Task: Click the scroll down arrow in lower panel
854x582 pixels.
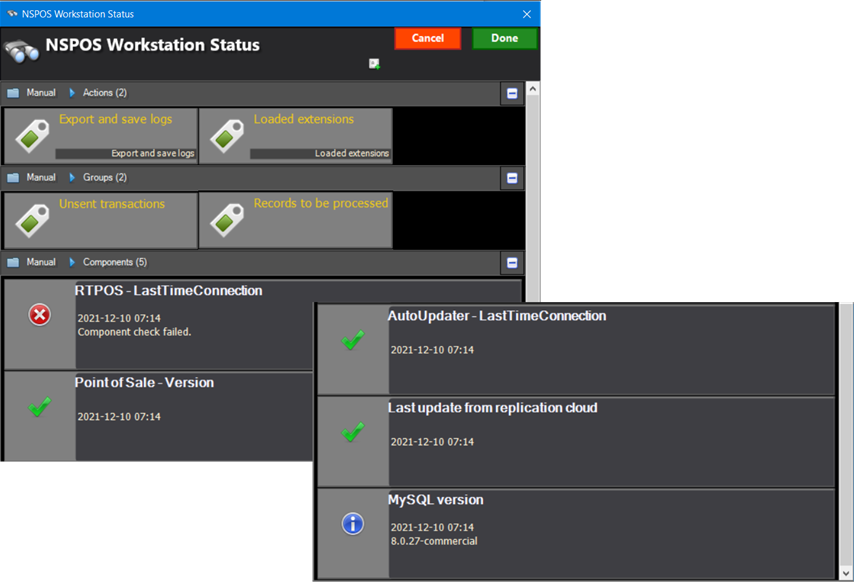Action: click(x=846, y=573)
